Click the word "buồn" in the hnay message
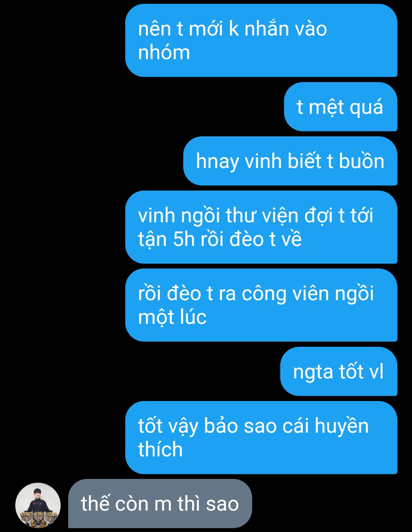412x532 pixels. 361,161
